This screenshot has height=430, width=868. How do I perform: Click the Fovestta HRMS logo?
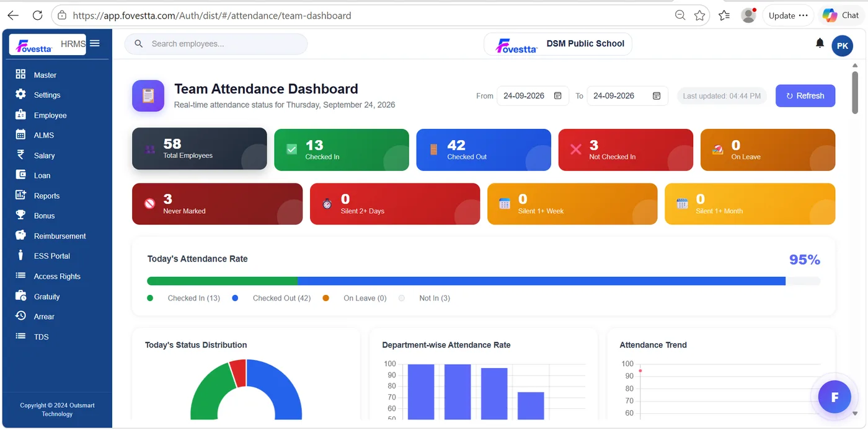[x=48, y=45]
